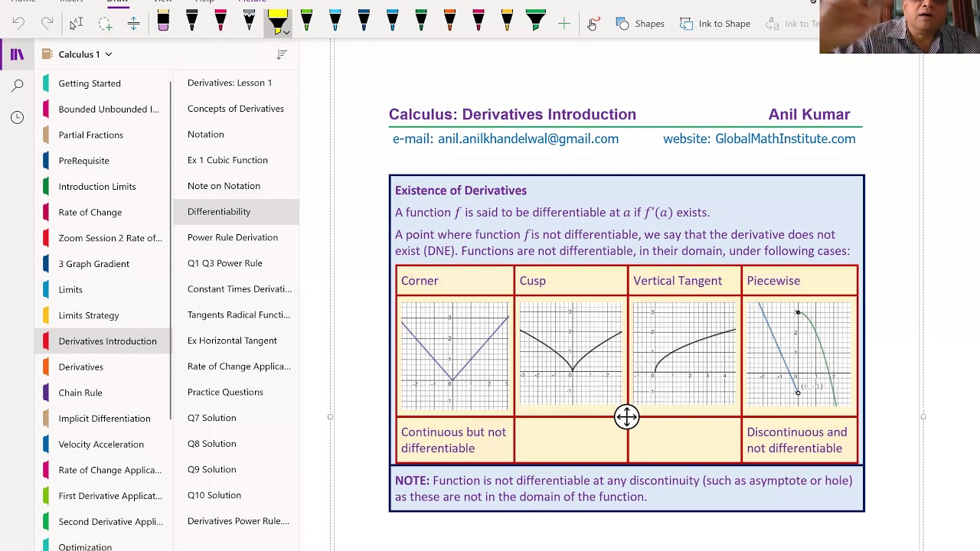Click the GlobalMathInstitute.com website text

coord(785,139)
